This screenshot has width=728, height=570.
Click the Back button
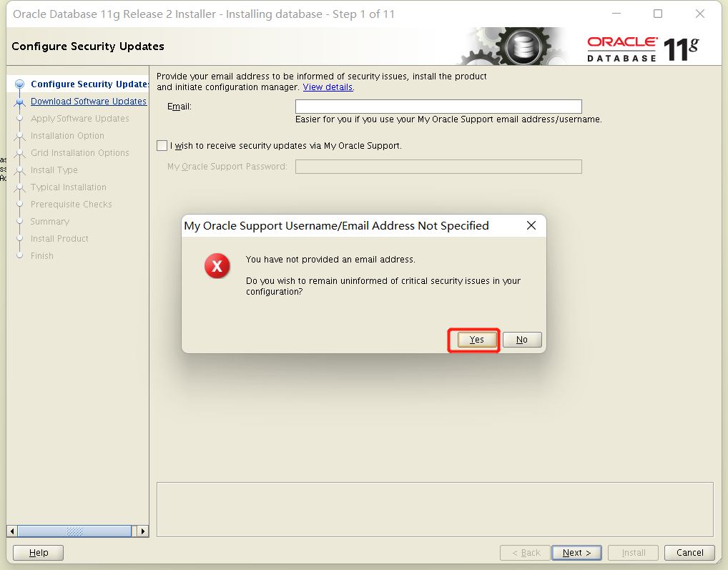pyautogui.click(x=525, y=553)
